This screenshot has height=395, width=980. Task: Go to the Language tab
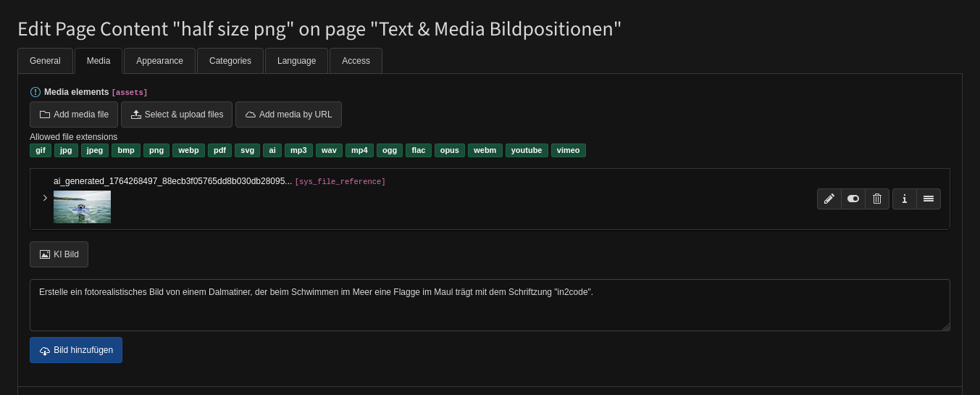296,61
